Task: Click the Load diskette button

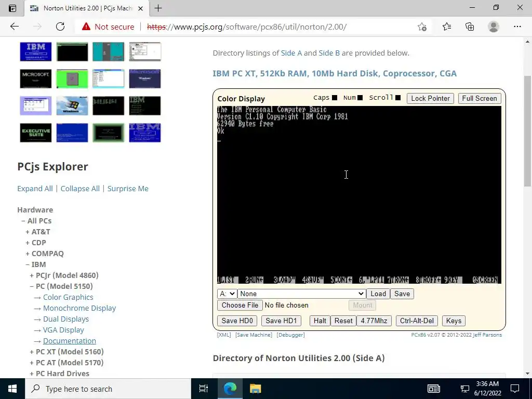Action: click(378, 294)
